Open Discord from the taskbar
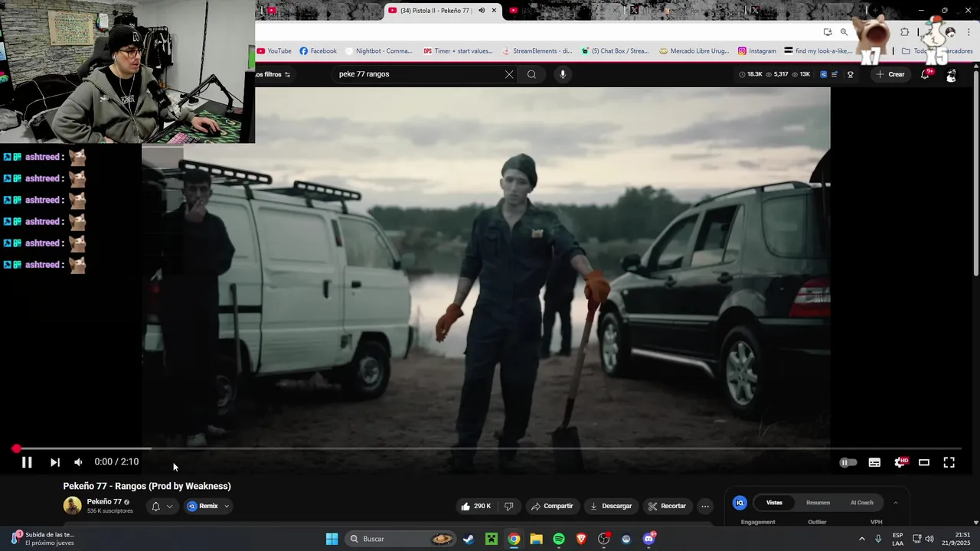Image resolution: width=980 pixels, height=551 pixels. pyautogui.click(x=649, y=539)
